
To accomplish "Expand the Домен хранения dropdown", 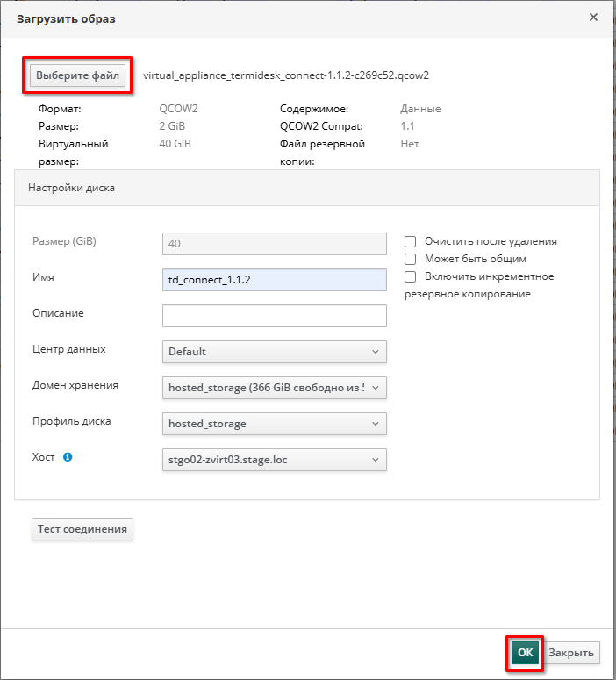I will (274, 388).
